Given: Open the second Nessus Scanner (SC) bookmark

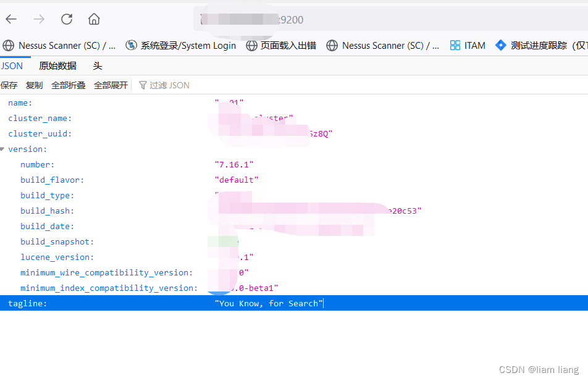Looking at the screenshot, I should click(383, 46).
